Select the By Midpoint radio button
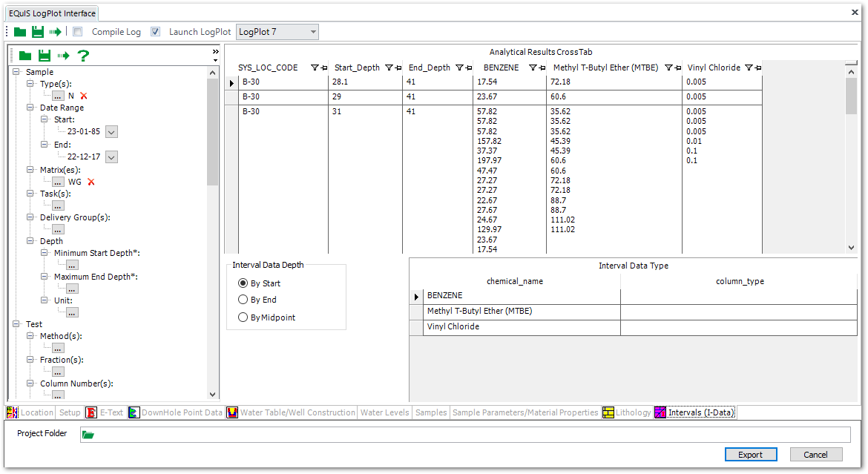This screenshot has width=868, height=474. pyautogui.click(x=243, y=317)
